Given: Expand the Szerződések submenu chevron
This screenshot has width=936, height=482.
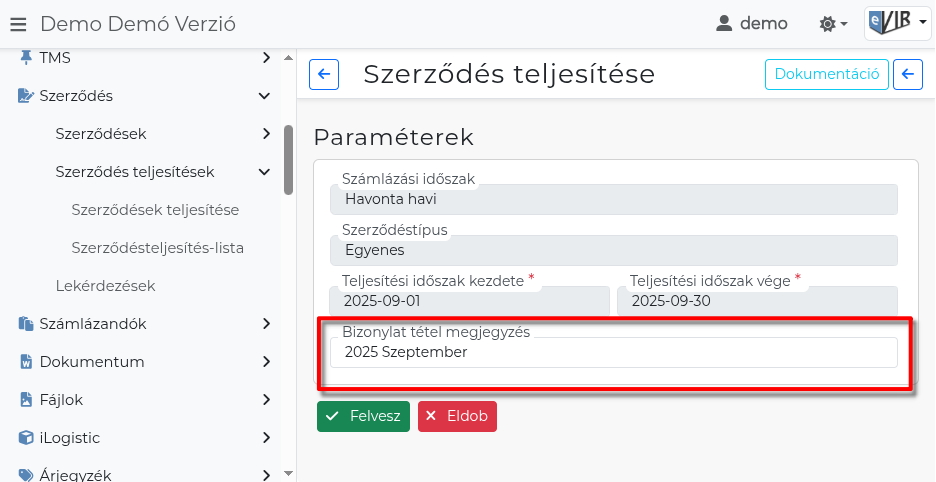Looking at the screenshot, I should (265, 133).
